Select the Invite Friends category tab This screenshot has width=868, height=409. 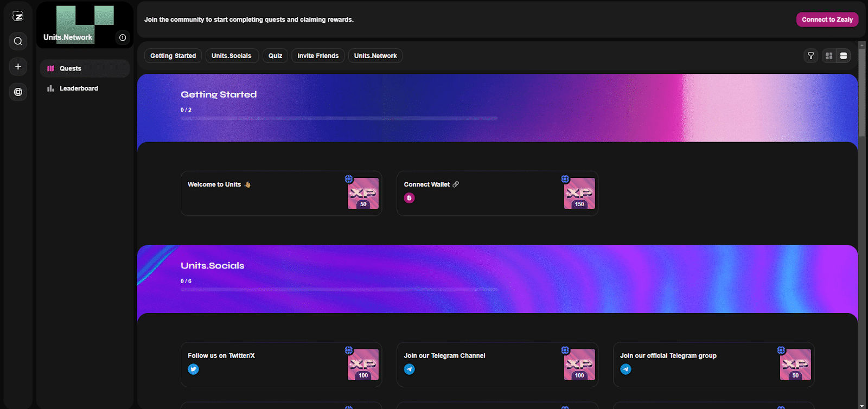318,56
